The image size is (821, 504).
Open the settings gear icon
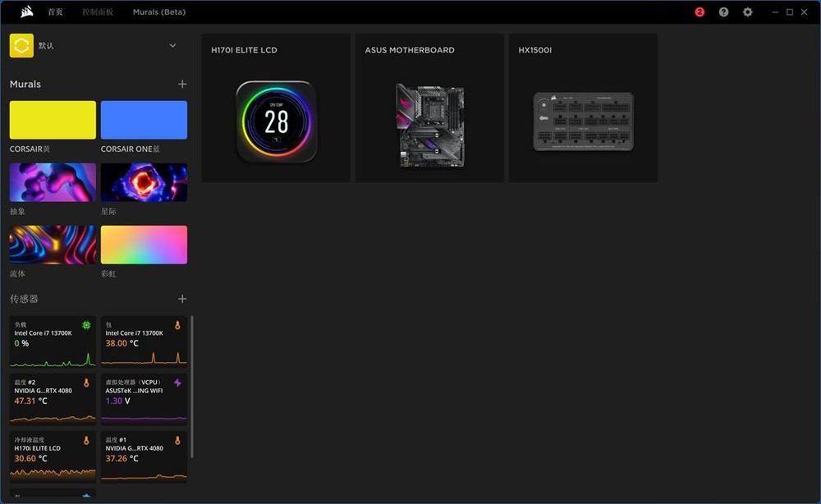point(748,12)
